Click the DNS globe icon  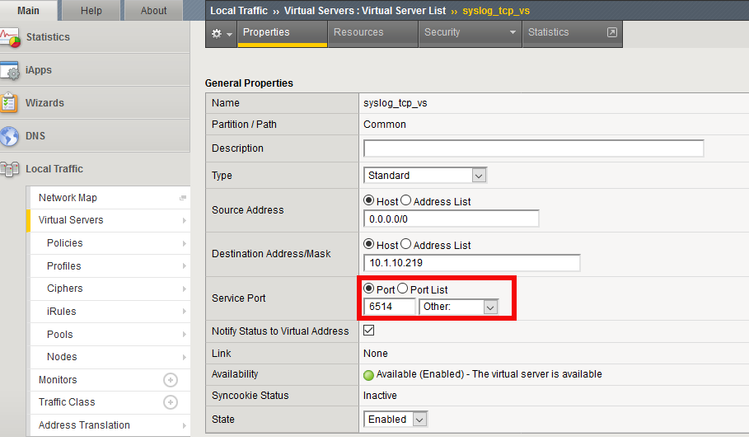click(10, 136)
